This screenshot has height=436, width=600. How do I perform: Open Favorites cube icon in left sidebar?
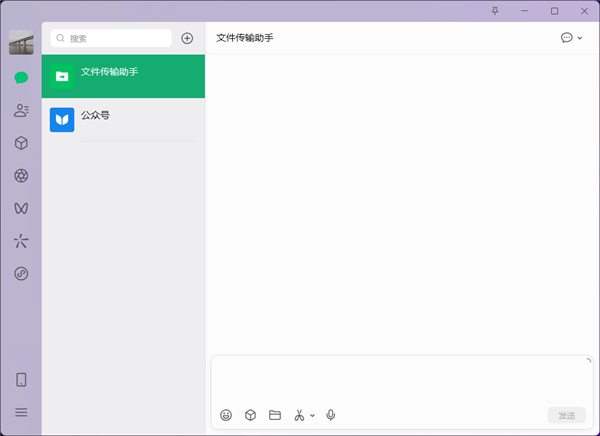(x=21, y=143)
